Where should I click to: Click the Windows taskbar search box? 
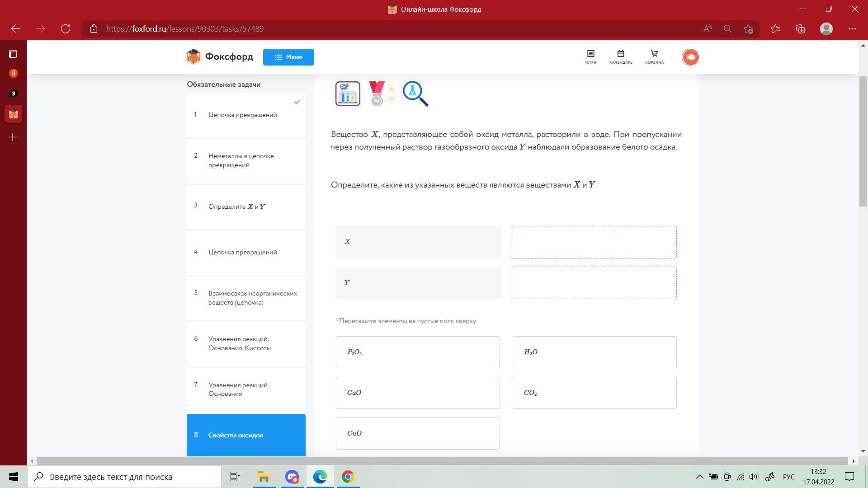(124, 477)
